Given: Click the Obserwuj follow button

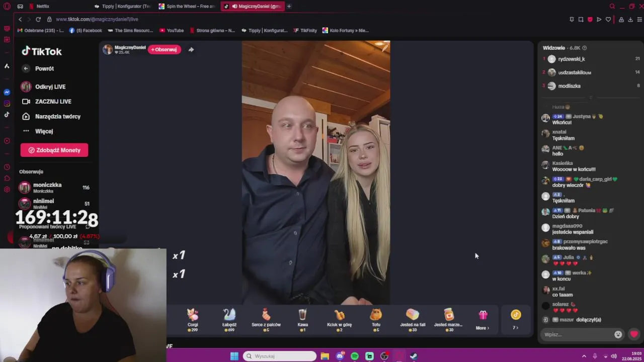Looking at the screenshot, I should coord(164,49).
